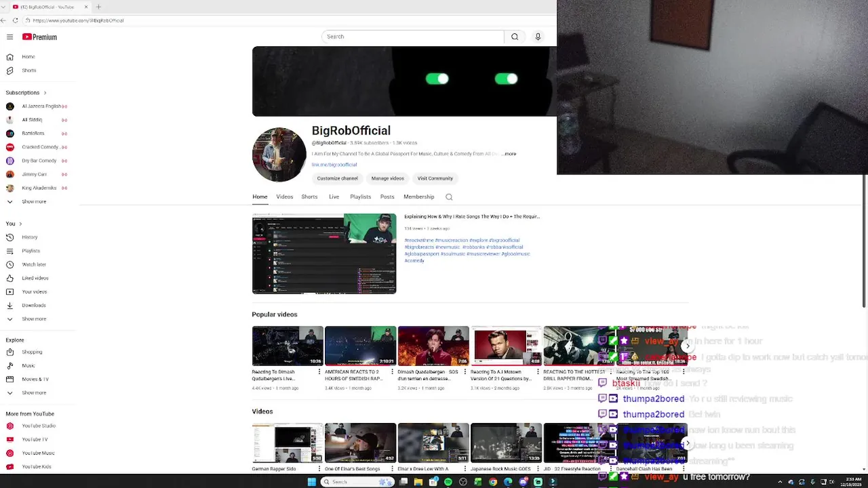Open Your videos in sidebar
Viewport: 868px width, 488px height.
(x=34, y=291)
